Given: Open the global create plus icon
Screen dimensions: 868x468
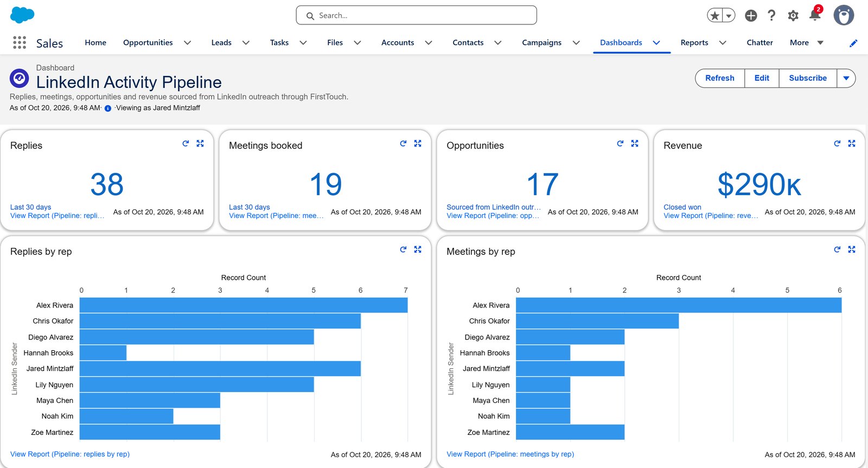Looking at the screenshot, I should pyautogui.click(x=751, y=16).
